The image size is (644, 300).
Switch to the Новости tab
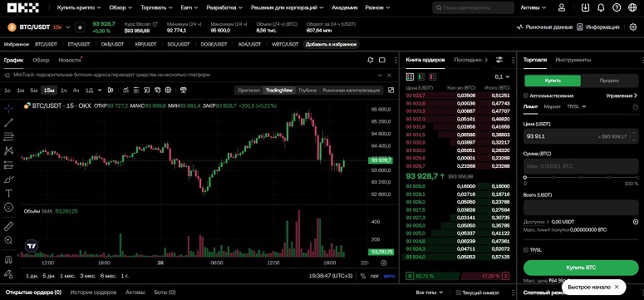pyautogui.click(x=70, y=60)
